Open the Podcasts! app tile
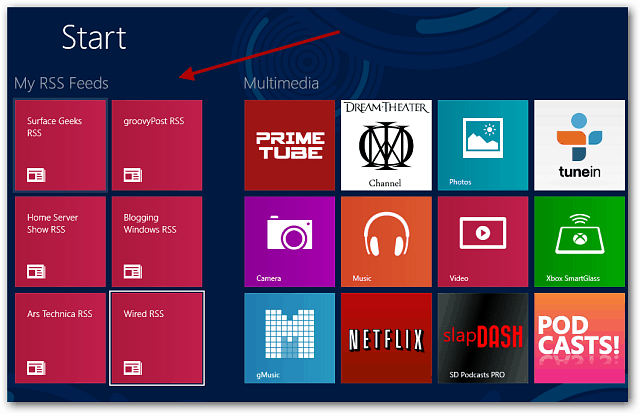The width and height of the screenshot is (640, 414). (579, 338)
